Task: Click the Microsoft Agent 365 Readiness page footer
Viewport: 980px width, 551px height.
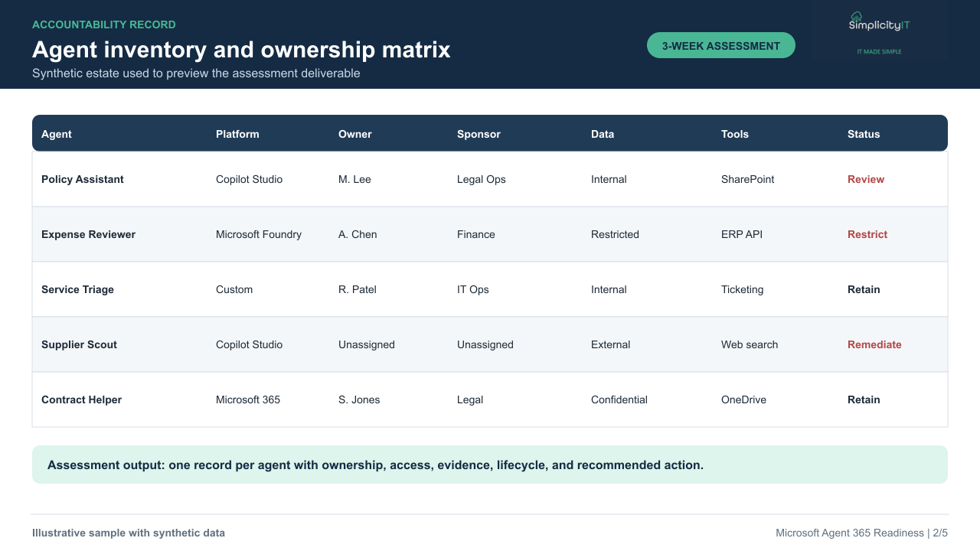Action: tap(861, 533)
